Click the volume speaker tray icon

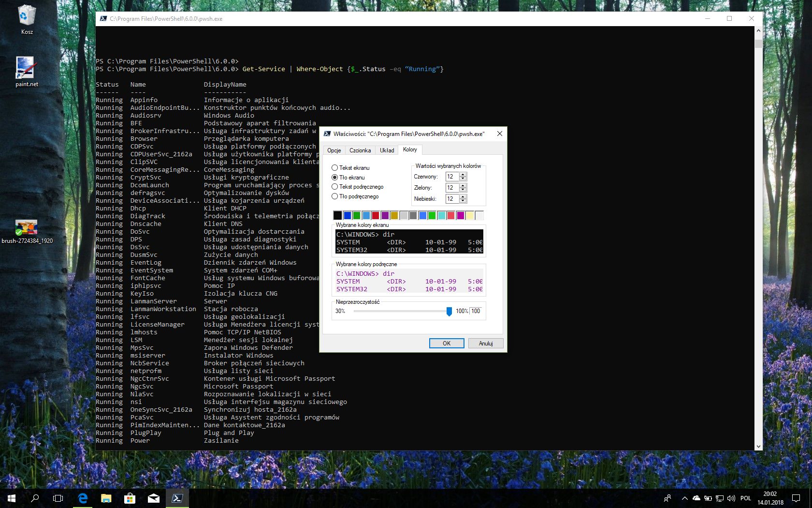click(731, 498)
